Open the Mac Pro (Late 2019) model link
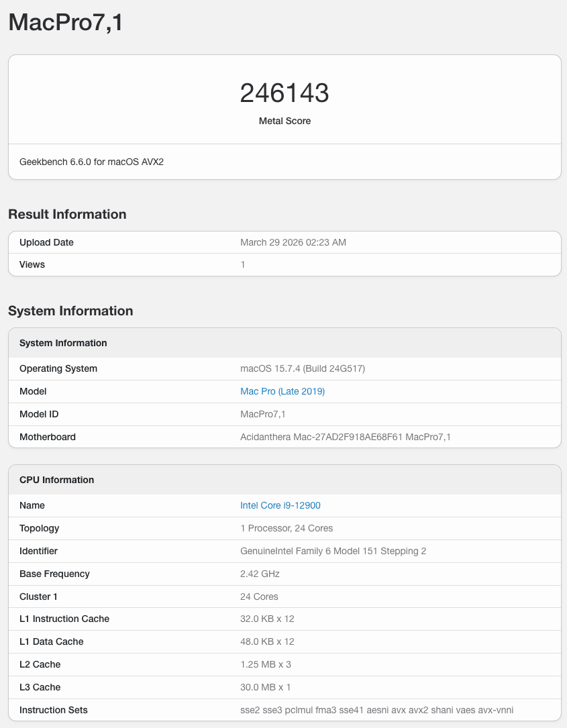The image size is (567, 728). click(282, 391)
